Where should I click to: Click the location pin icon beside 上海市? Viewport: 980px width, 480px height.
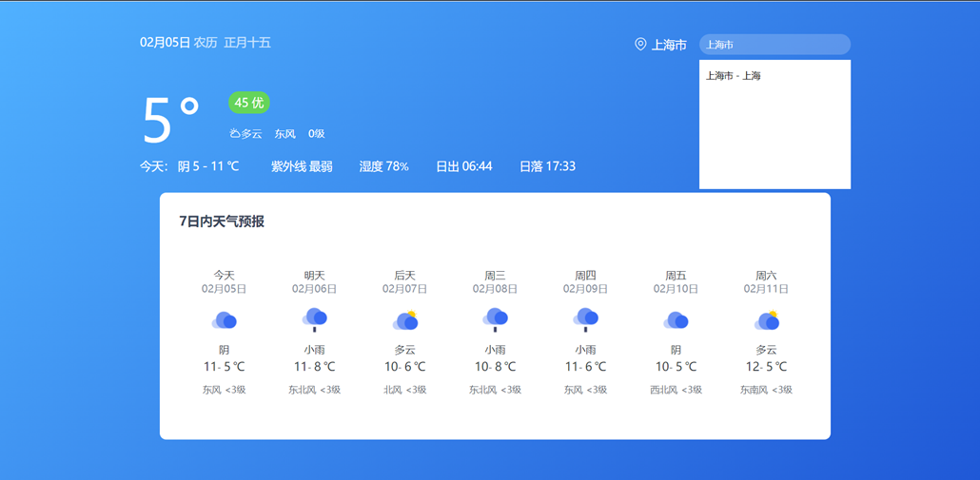click(640, 45)
